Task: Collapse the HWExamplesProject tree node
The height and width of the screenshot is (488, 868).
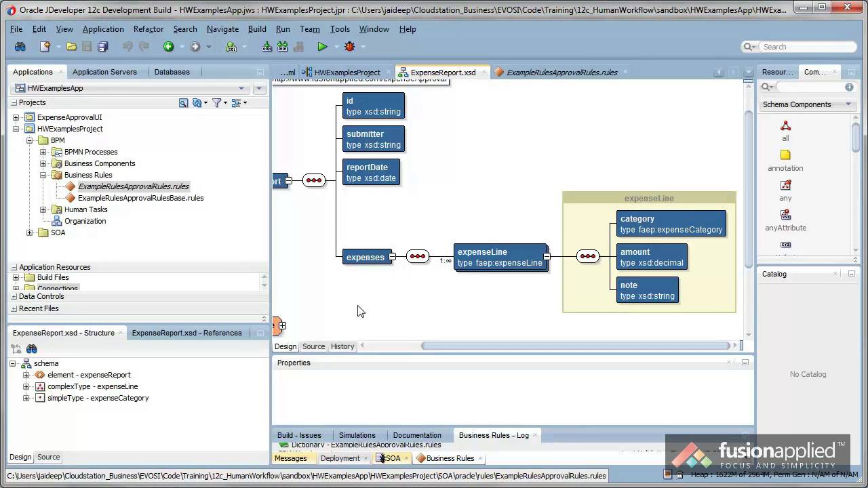Action: coord(16,129)
